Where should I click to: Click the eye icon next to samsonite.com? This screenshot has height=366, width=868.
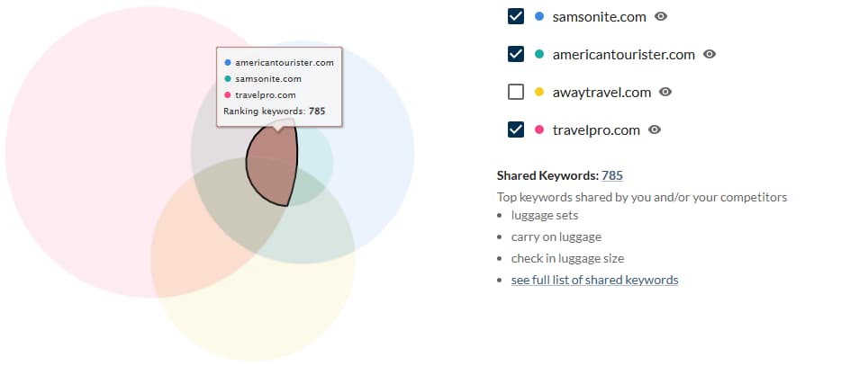click(x=661, y=16)
